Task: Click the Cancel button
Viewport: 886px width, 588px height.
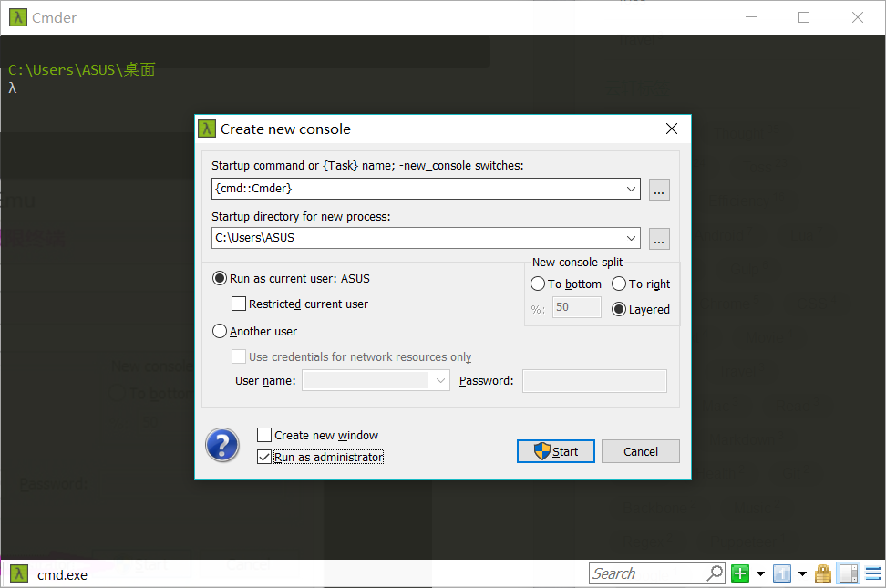Action: tap(640, 451)
